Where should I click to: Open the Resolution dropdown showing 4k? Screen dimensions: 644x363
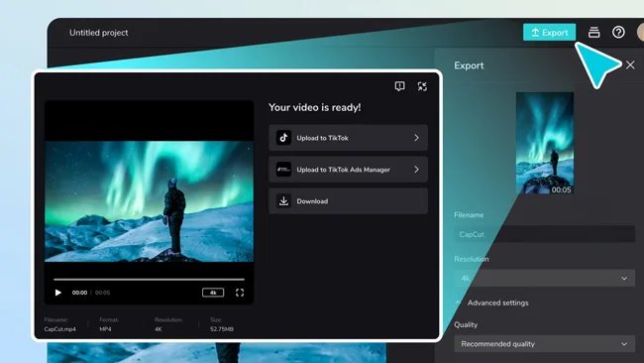coord(545,279)
